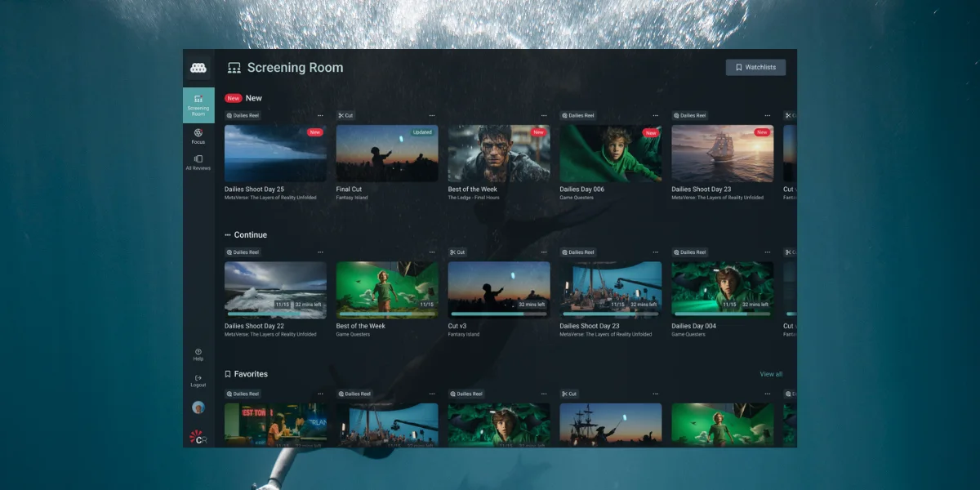Click the Cut tag above the Favorites pirate ship thumbnail

click(x=569, y=394)
